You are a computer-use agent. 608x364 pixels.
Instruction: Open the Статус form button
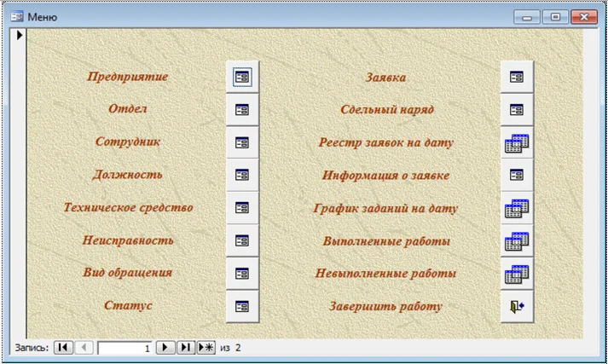coord(242,307)
